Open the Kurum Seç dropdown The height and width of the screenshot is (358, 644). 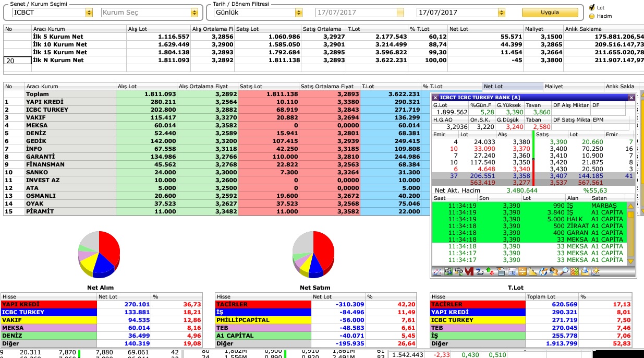tap(195, 12)
